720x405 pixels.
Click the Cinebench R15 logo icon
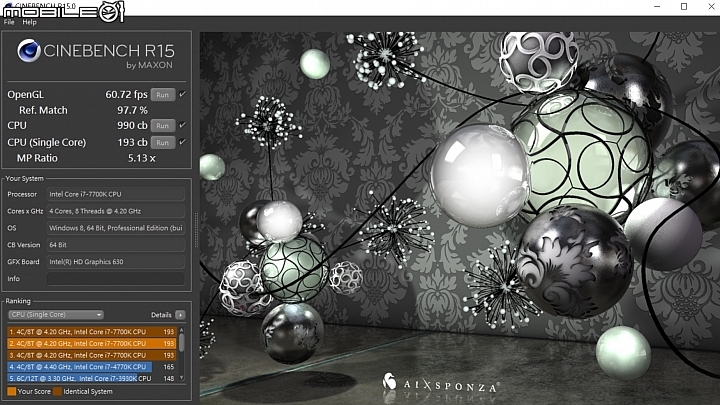coord(29,51)
